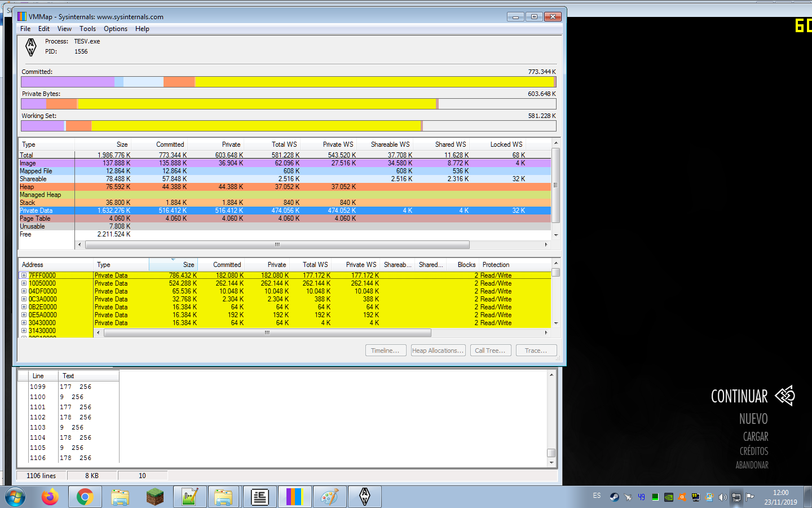Open the network connection tray icon
The width and height of the screenshot is (812, 508).
click(x=736, y=497)
